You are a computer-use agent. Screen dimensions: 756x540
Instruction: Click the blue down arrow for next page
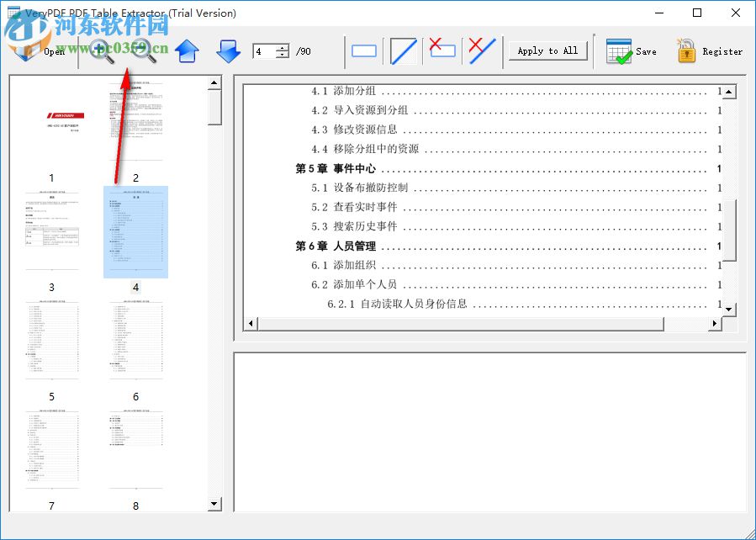click(x=228, y=50)
